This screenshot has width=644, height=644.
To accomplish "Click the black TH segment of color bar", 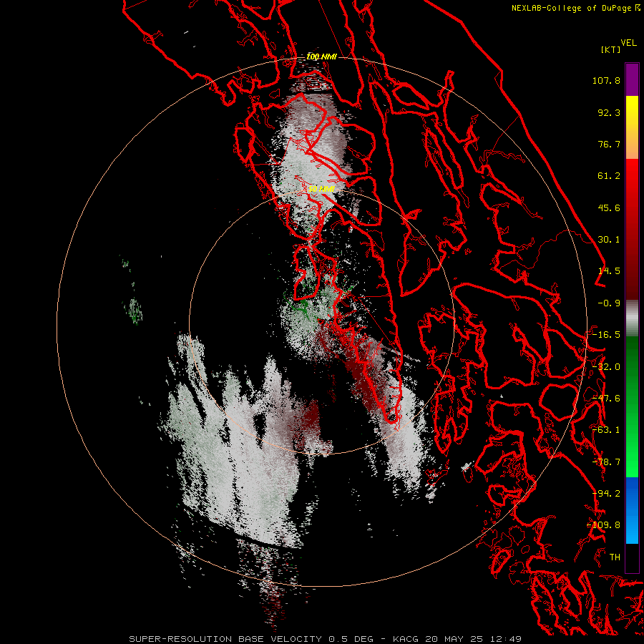I will coord(632,557).
